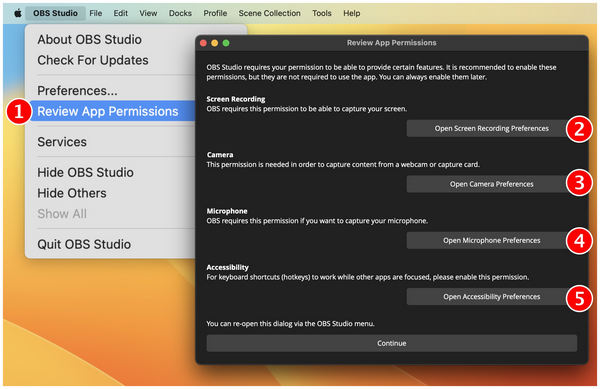Maximize the Review App Permissions window
600x389 pixels.
point(226,43)
